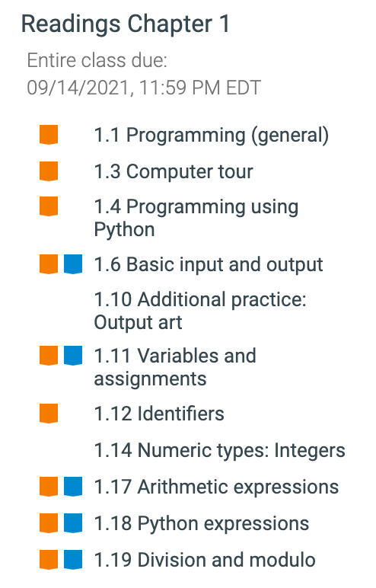Click blue icon beside 1.11 Variables and assignments
Image resolution: width=376 pixels, height=588 pixels.
(x=73, y=356)
